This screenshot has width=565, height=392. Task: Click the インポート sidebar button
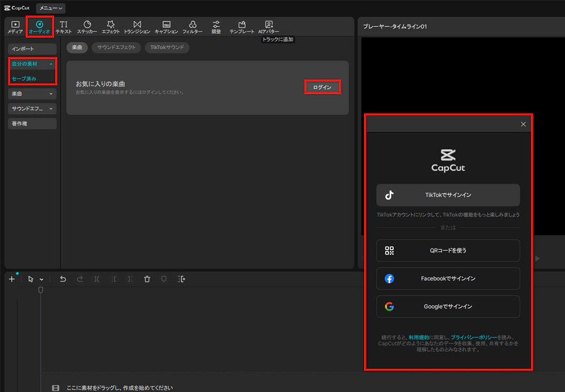[32, 48]
